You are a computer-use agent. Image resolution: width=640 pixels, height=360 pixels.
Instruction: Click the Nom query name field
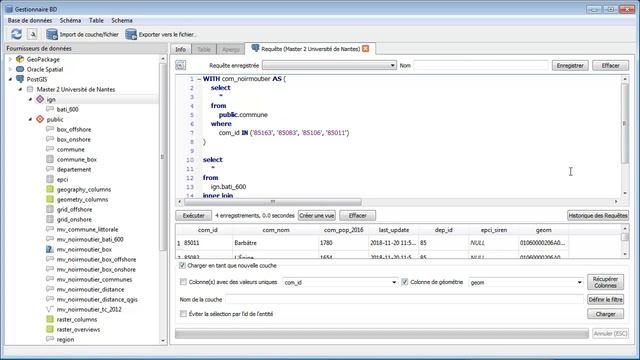480,65
